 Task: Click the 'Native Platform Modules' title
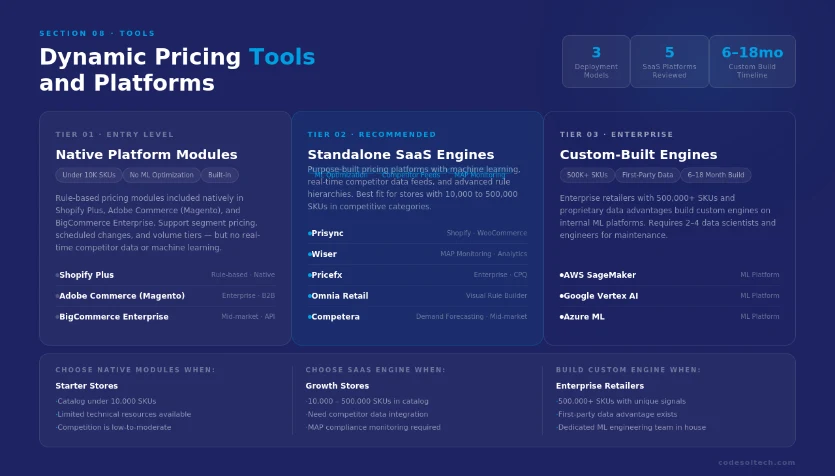(x=146, y=154)
